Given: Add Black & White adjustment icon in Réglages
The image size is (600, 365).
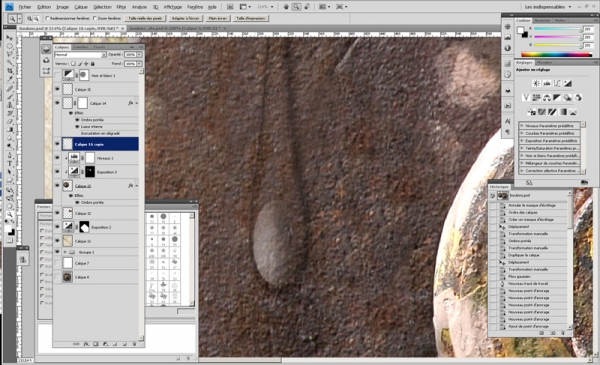Looking at the screenshot, I should click(557, 98).
